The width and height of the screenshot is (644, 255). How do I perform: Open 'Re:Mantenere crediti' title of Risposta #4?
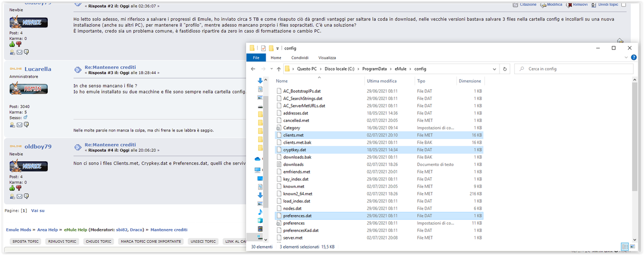[110, 145]
